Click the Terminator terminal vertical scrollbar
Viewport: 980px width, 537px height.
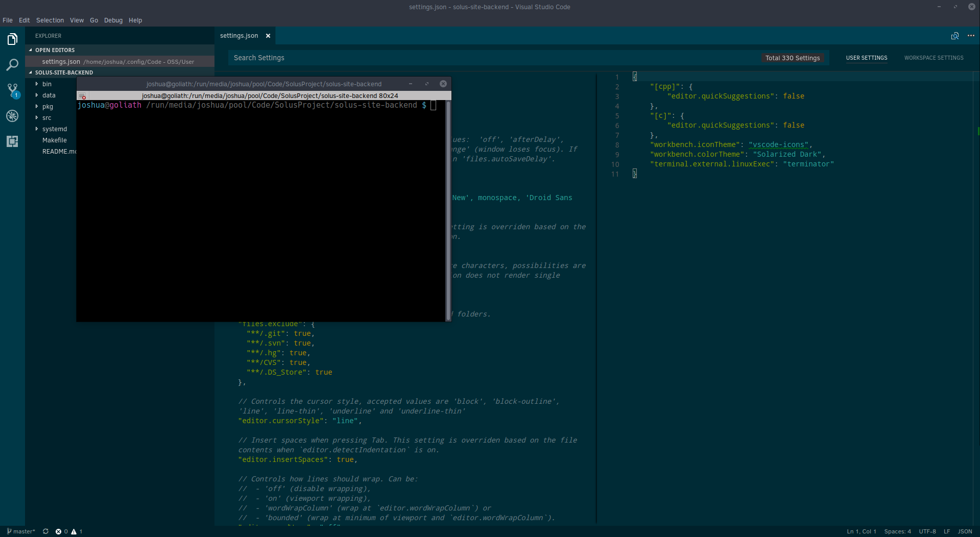click(448, 210)
